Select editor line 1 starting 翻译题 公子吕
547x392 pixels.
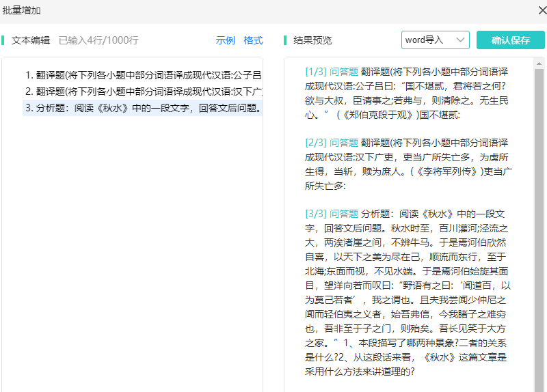pos(143,75)
